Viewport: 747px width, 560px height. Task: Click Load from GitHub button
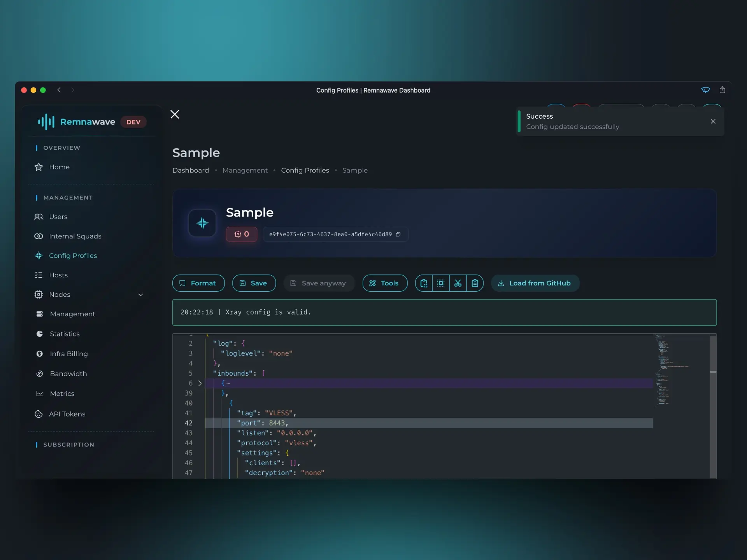pyautogui.click(x=535, y=283)
